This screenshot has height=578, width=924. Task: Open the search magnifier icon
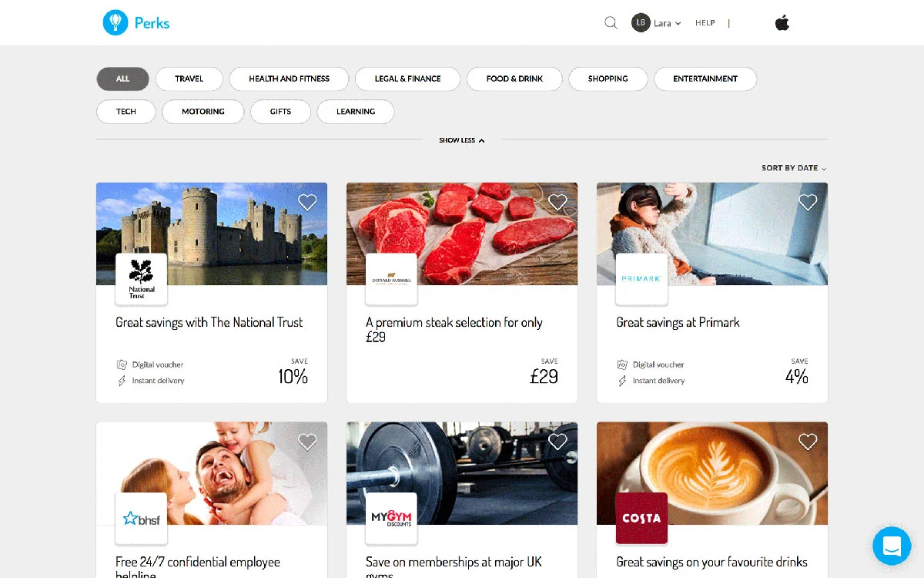coord(611,23)
